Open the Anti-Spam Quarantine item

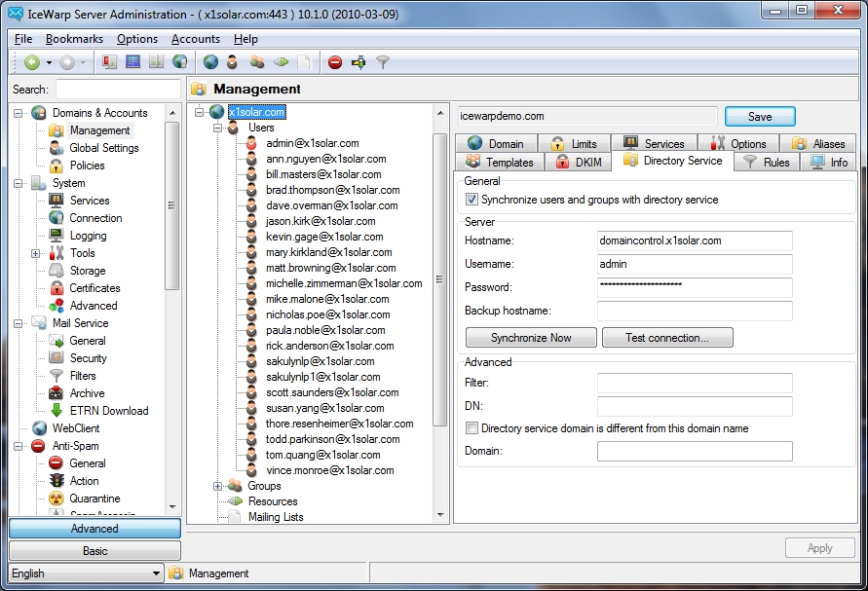tap(94, 499)
